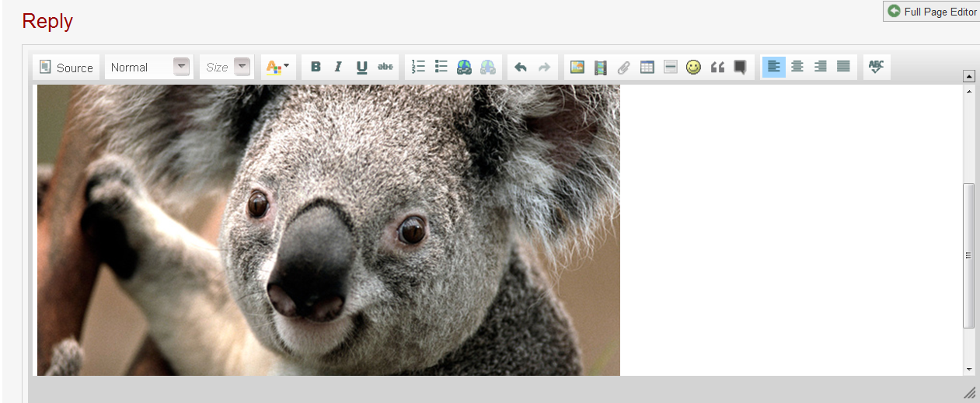Open the Full Page Editor
Screen dimensions: 980x403
(932, 12)
